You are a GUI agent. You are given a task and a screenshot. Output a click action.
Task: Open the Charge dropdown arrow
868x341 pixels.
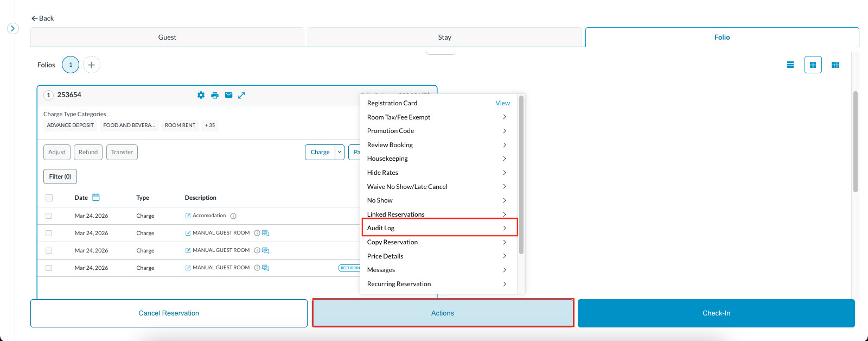coord(340,152)
